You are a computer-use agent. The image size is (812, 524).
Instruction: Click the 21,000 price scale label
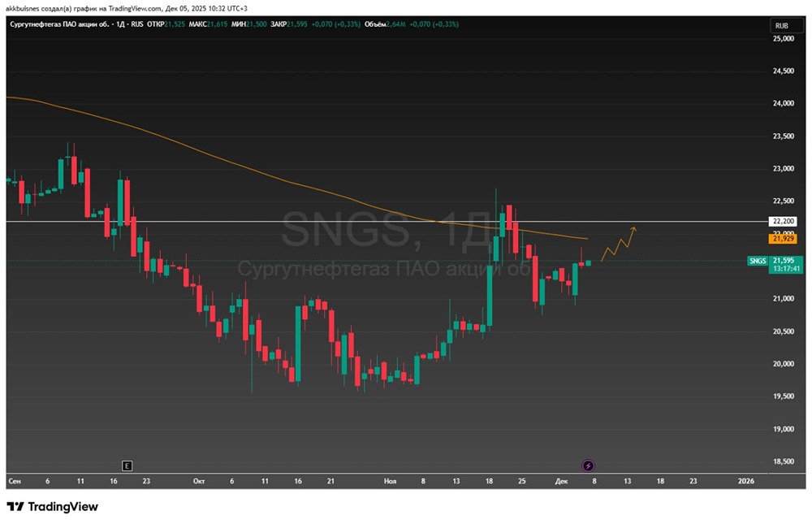point(783,298)
